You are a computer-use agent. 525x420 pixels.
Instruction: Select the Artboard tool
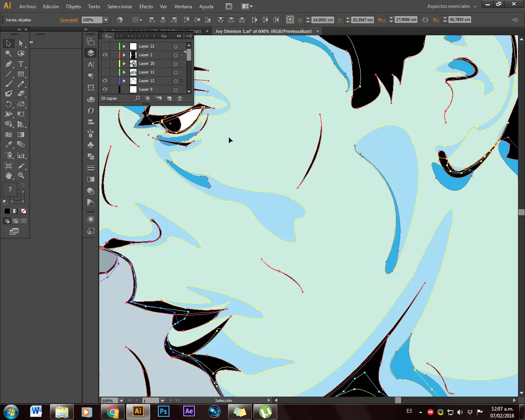(x=9, y=166)
